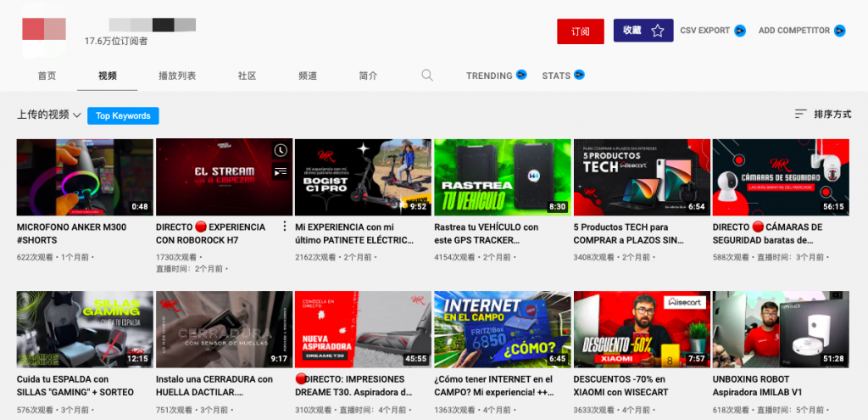This screenshot has width=868, height=420.
Task: Open the NUEVA ASPIRADORA DREAME T20 thumbnail
Action: click(x=363, y=329)
